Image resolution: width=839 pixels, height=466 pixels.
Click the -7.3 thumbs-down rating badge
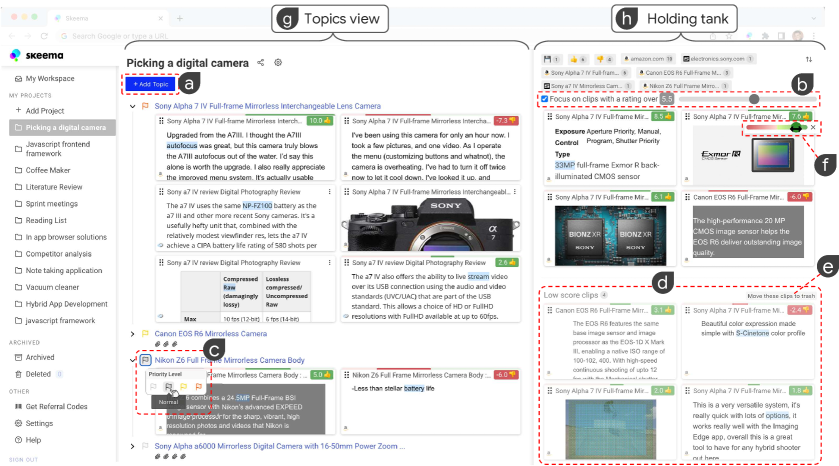pyautogui.click(x=505, y=121)
